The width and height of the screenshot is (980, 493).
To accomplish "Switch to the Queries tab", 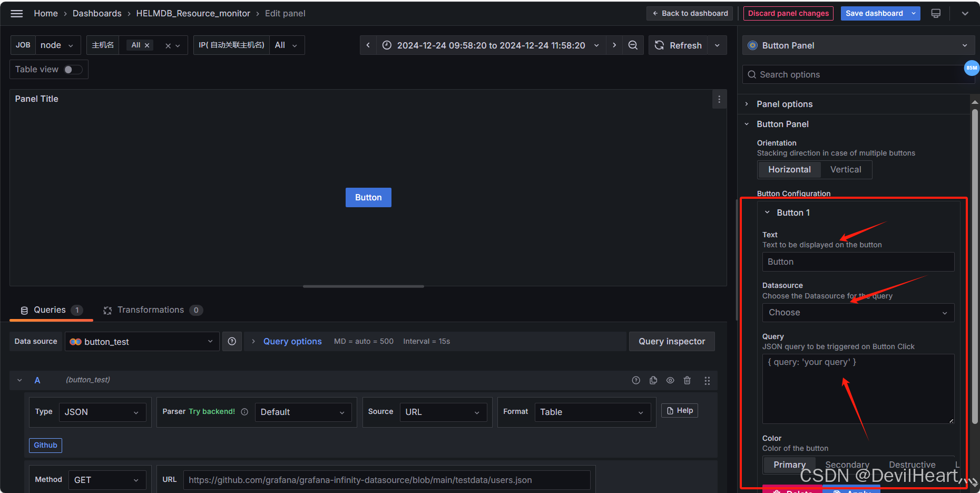I will point(51,310).
